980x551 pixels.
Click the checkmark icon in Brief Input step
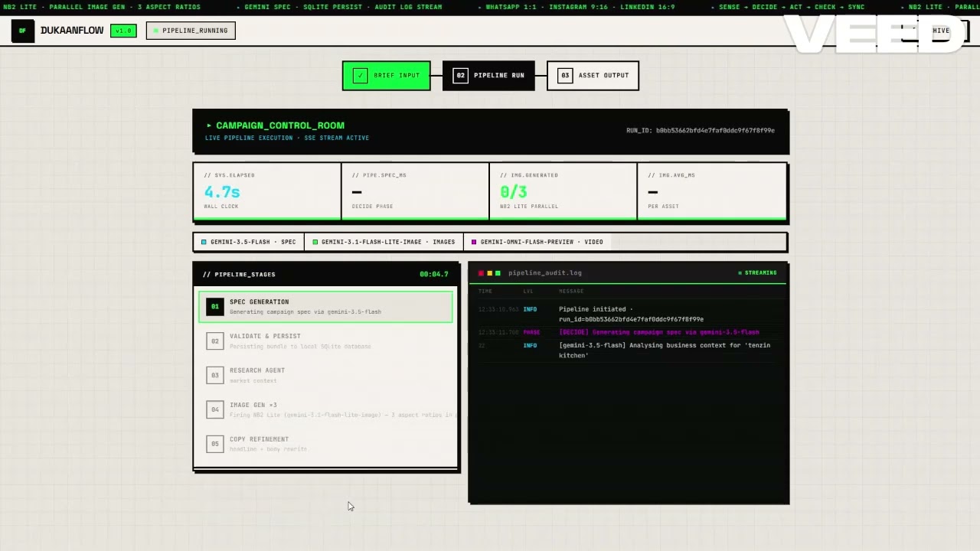tap(360, 75)
